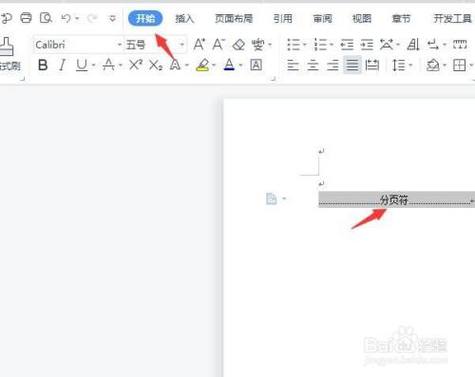
Task: Align text left
Action: [293, 65]
